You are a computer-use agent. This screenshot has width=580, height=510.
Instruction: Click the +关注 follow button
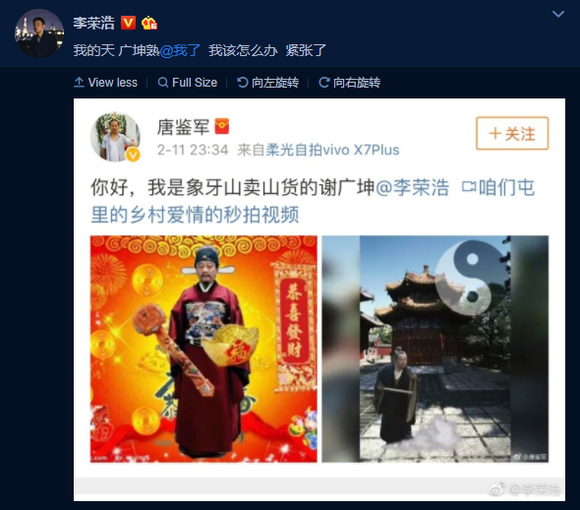[x=512, y=133]
